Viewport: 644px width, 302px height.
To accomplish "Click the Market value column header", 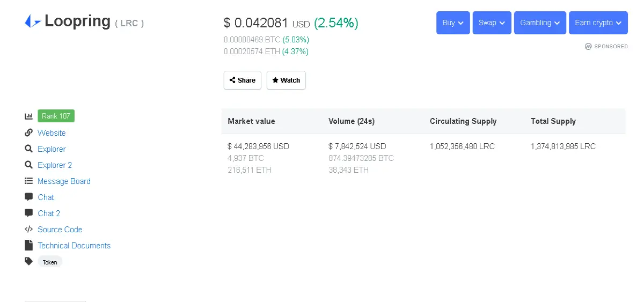I will (251, 121).
